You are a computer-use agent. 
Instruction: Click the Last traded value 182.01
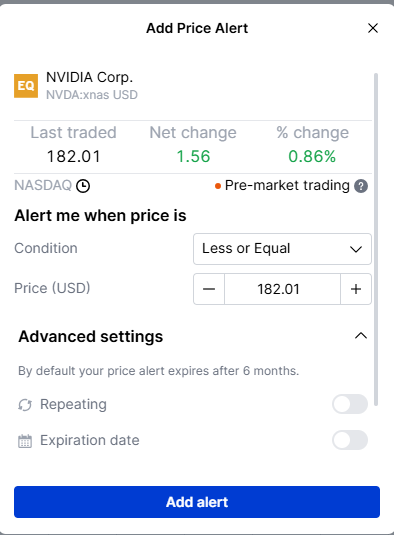pyautogui.click(x=74, y=157)
